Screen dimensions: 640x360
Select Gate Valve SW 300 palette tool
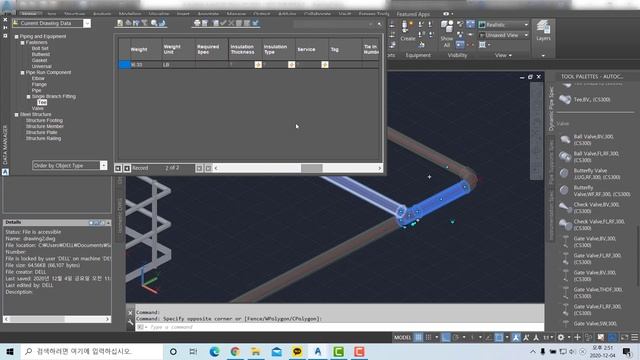[590, 324]
